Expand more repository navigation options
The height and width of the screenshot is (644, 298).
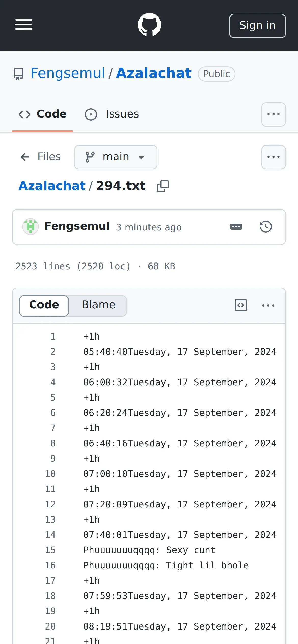coord(273,114)
